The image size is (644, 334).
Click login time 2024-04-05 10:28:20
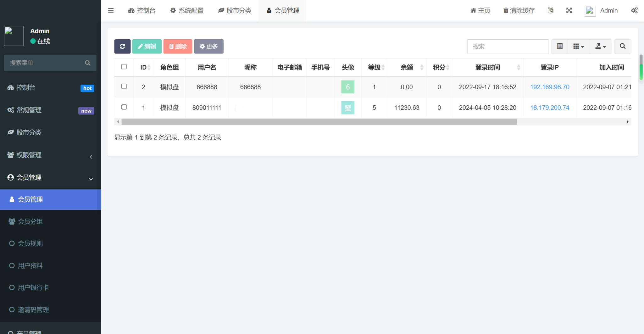(488, 108)
